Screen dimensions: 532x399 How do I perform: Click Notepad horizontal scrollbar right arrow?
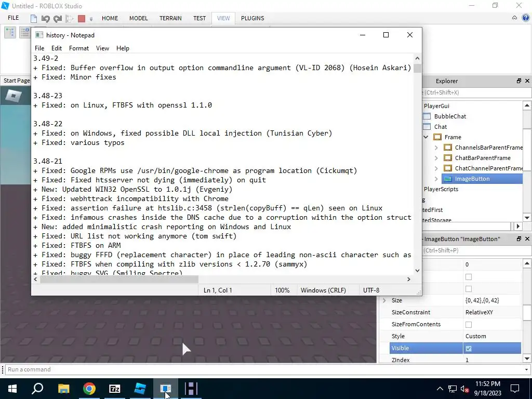pos(409,279)
